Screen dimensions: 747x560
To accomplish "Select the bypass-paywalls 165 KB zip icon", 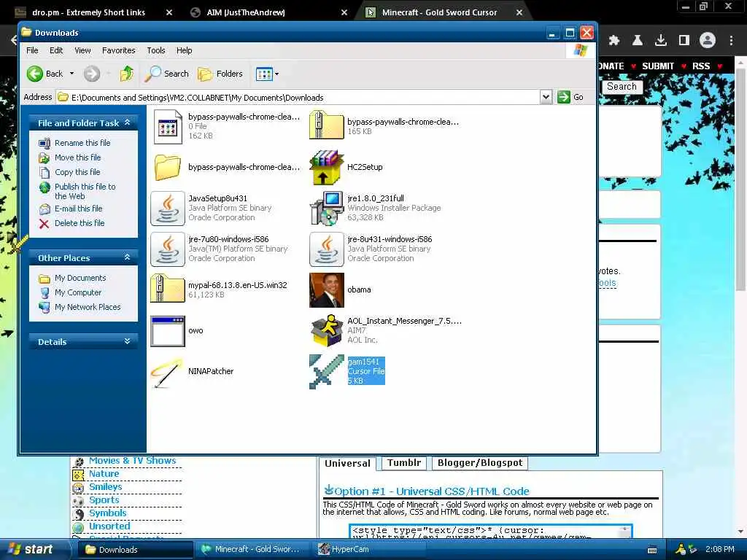I will coord(326,125).
